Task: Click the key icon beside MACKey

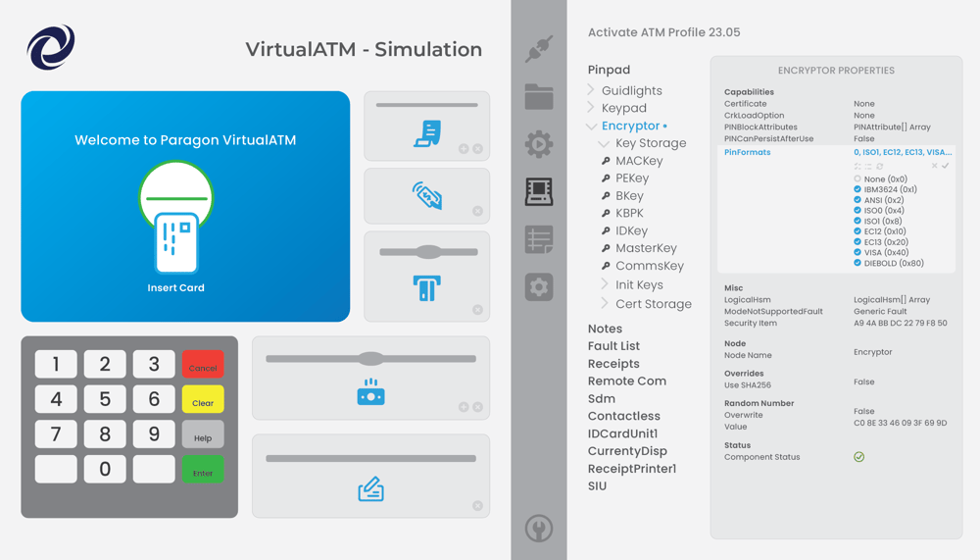Action: click(606, 161)
